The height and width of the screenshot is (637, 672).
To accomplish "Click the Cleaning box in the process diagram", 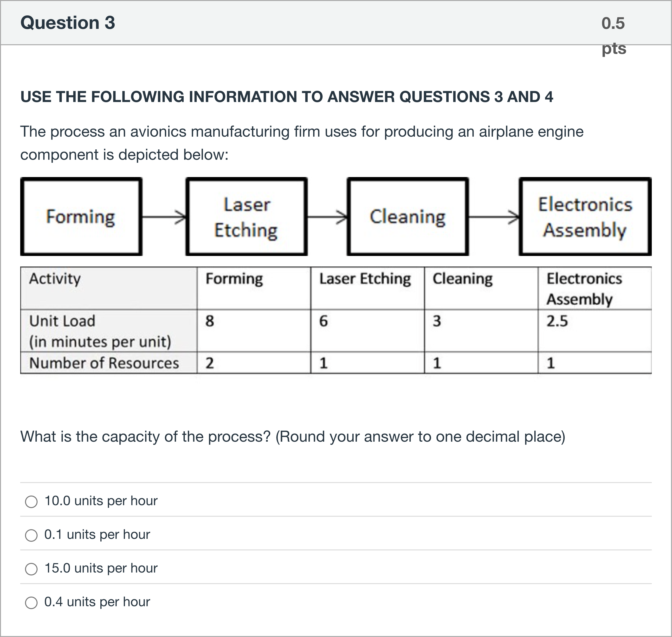I will [408, 216].
